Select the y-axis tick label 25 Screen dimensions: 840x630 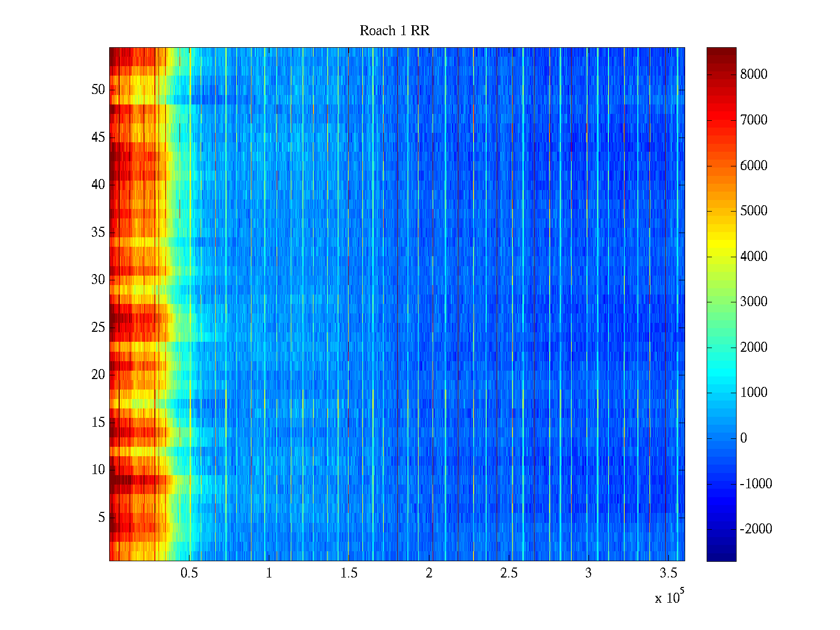pos(98,328)
